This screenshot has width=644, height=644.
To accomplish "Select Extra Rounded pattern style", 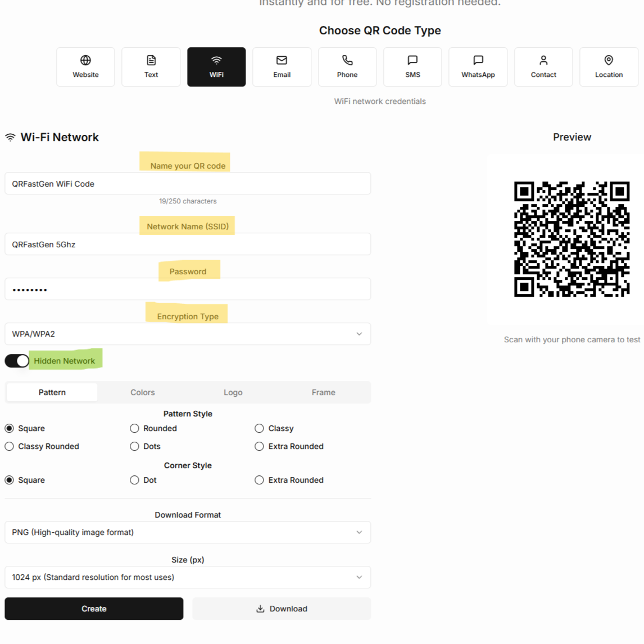I will pyautogui.click(x=259, y=446).
